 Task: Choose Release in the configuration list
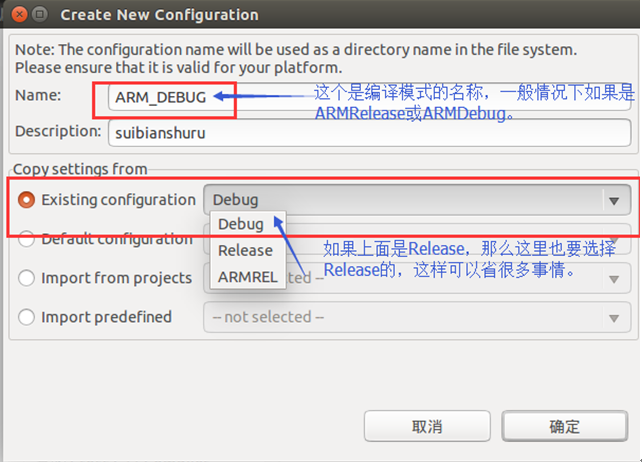click(245, 250)
